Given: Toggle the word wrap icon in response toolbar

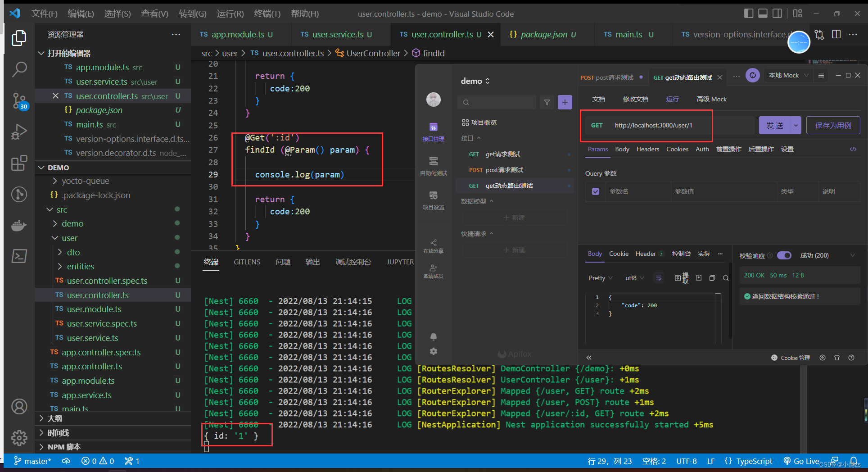Looking at the screenshot, I should pos(659,278).
